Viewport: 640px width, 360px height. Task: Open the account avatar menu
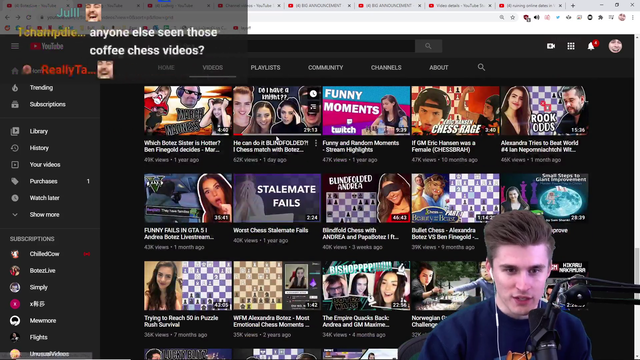coord(615,46)
